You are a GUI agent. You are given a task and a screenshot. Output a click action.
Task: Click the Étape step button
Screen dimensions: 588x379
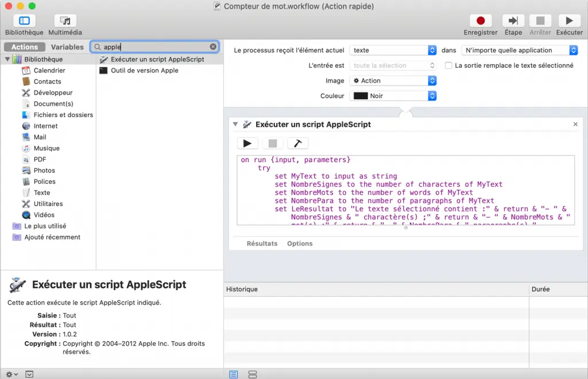[x=513, y=21]
